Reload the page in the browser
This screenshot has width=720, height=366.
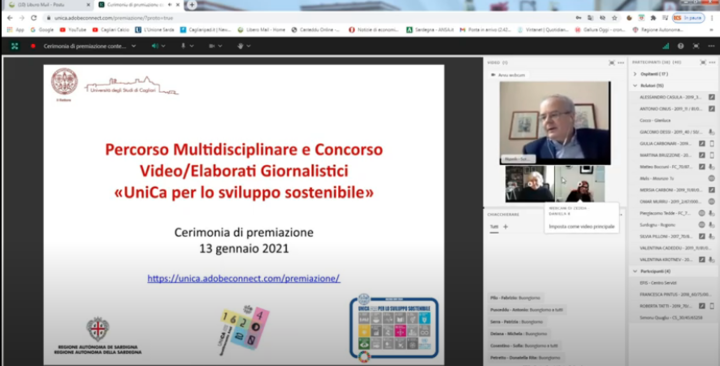click(x=34, y=18)
